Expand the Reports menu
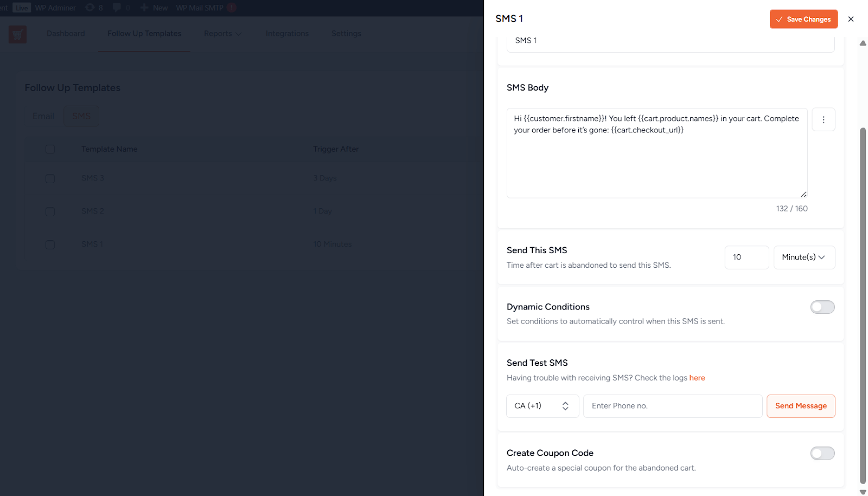 222,34
